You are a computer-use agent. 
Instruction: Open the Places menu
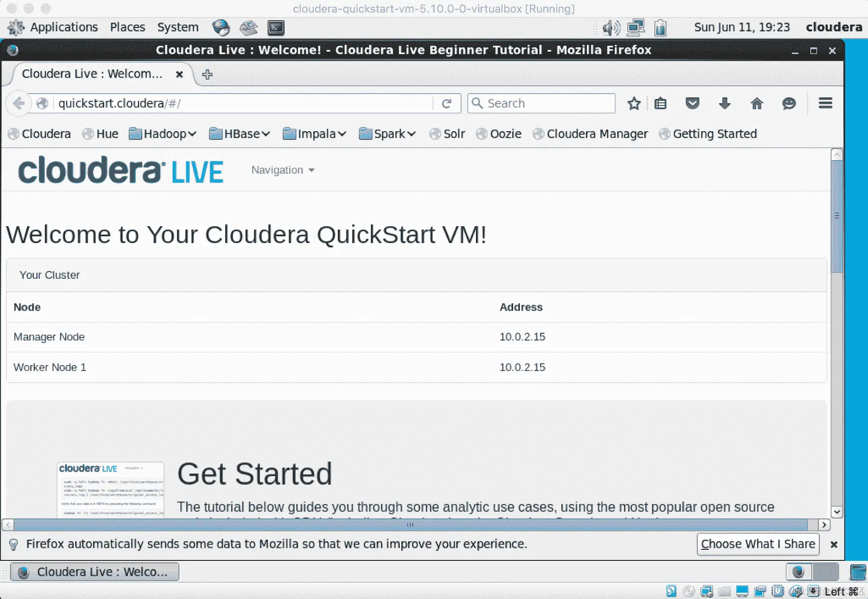[x=127, y=27]
